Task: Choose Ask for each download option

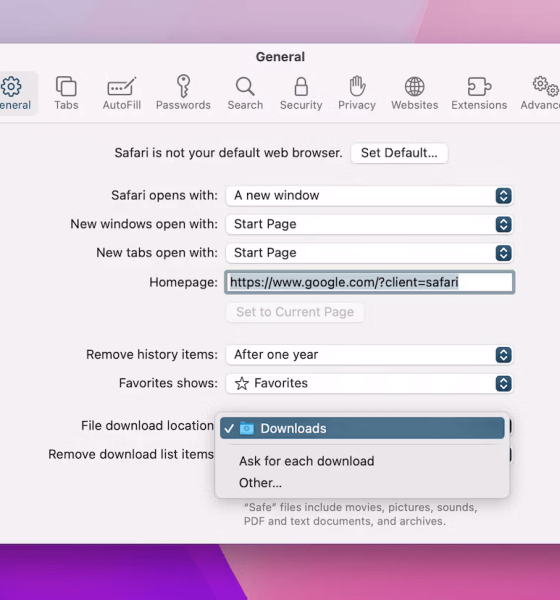Action: pos(307,461)
